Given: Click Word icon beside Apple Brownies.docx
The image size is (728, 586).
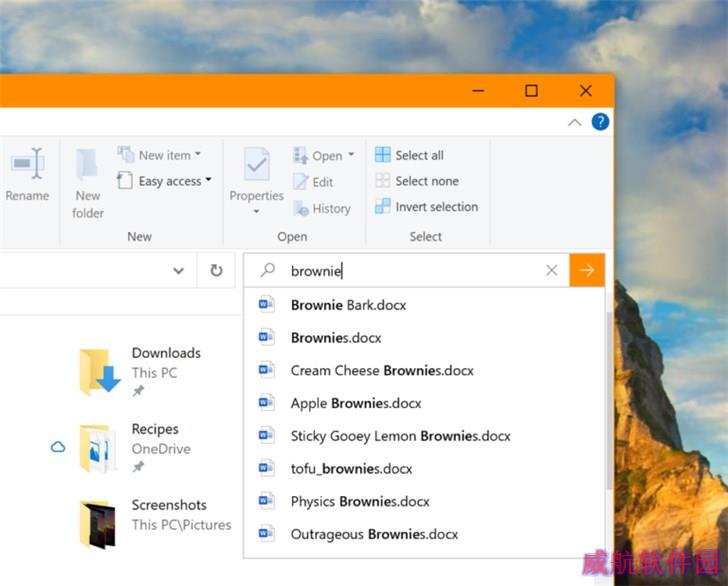Looking at the screenshot, I should (266, 402).
